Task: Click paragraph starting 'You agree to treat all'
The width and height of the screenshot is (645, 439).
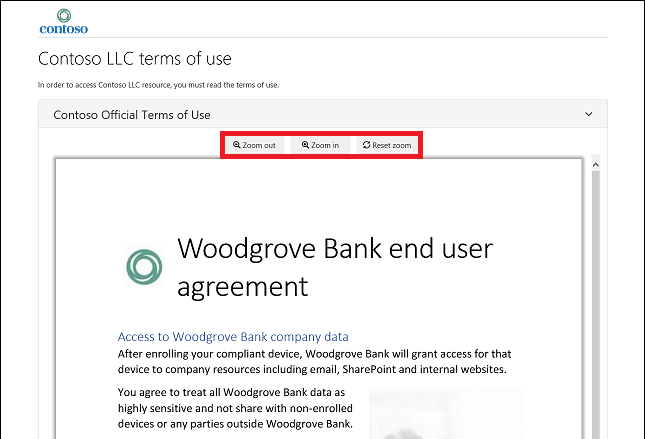Action: (x=235, y=408)
